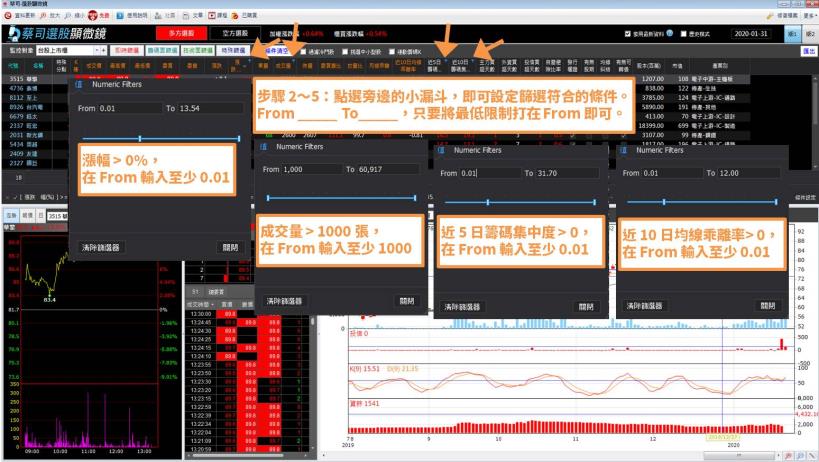
Task: Switch to 版1 layout tab
Action: click(793, 33)
